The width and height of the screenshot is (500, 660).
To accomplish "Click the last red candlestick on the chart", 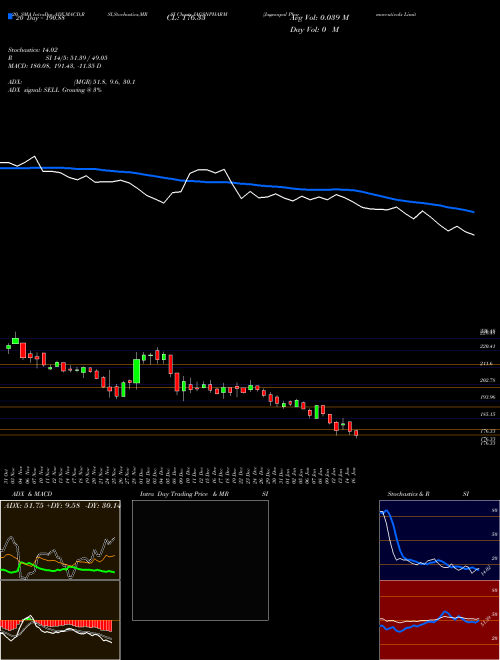I will click(356, 434).
